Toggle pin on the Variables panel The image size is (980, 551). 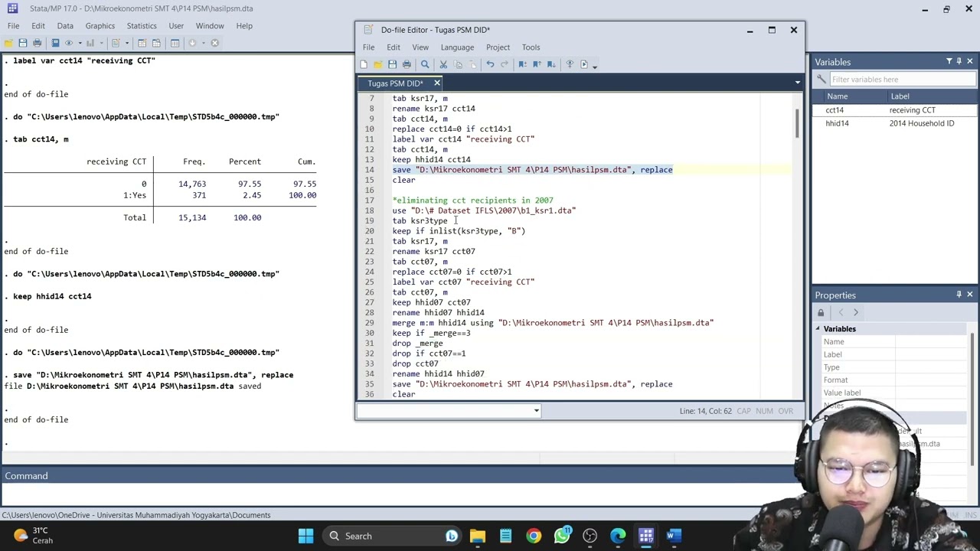point(959,61)
